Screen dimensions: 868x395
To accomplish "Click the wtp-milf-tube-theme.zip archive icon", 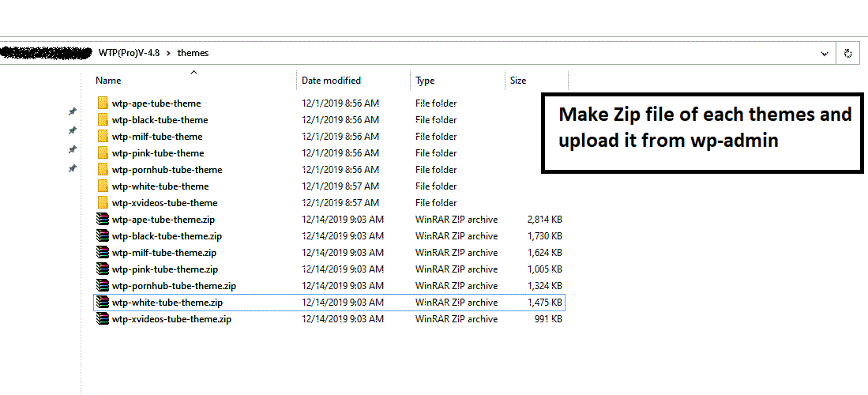I will coord(103,253).
